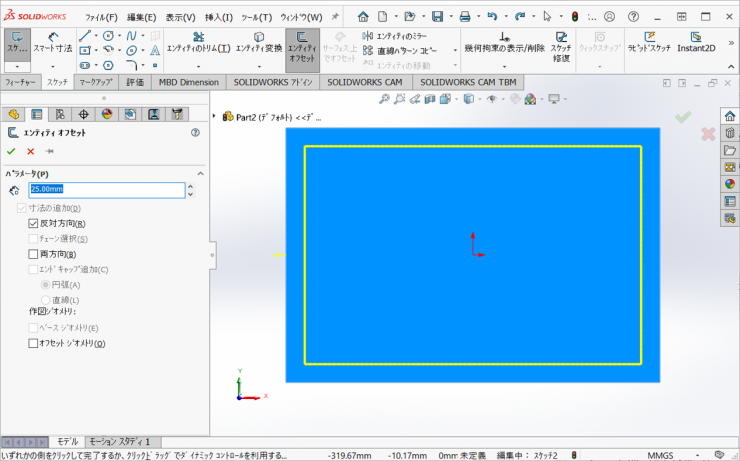
Task: Click the 25.00mm offset distance field
Action: [106, 189]
